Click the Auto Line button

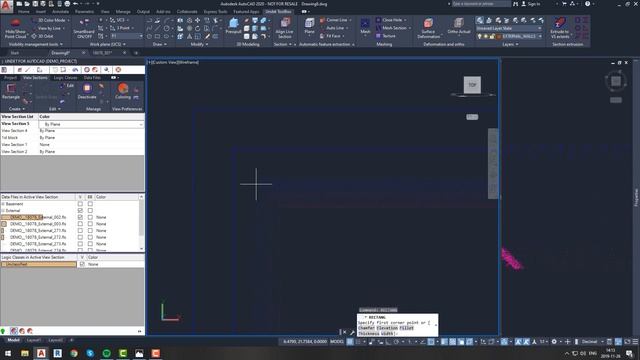click(x=335, y=28)
